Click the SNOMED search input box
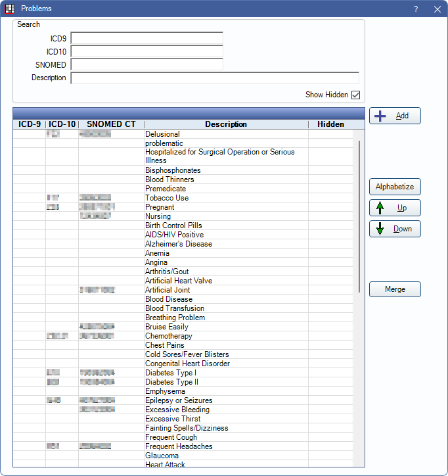 point(146,64)
